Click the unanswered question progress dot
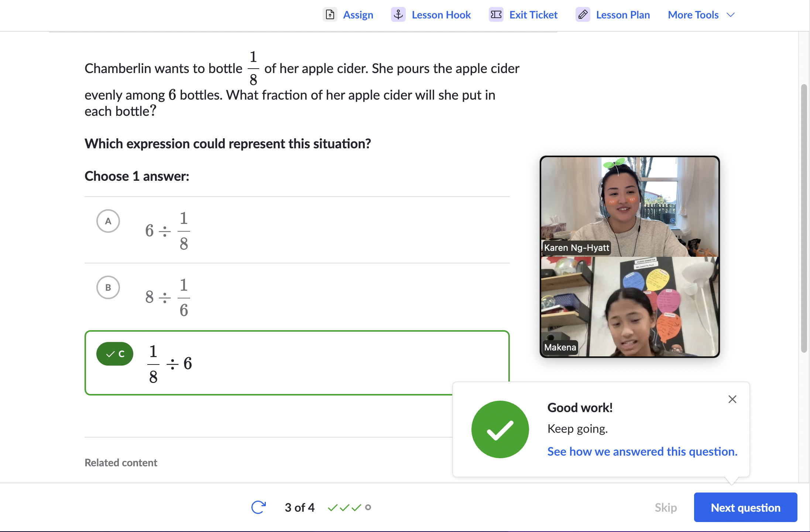 (x=368, y=507)
